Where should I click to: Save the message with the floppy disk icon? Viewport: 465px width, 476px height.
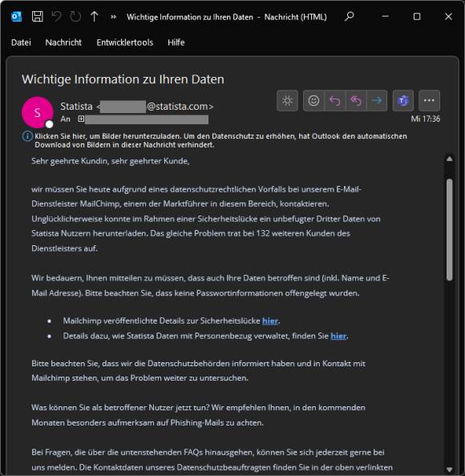point(38,17)
